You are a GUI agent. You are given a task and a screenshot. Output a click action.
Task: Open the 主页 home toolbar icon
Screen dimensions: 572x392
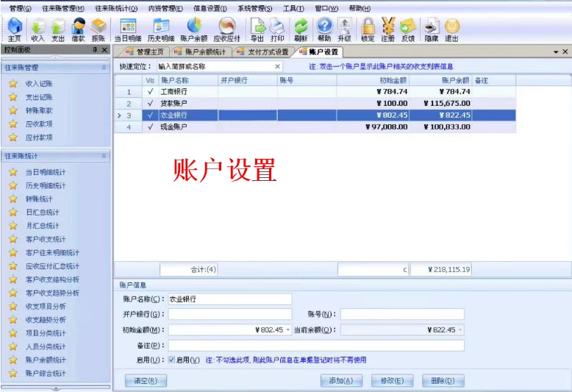pyautogui.click(x=15, y=30)
